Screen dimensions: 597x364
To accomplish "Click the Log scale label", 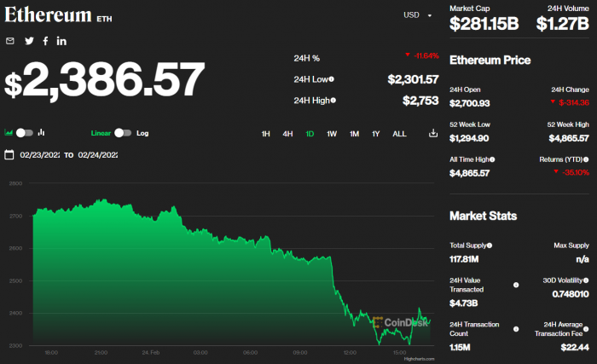I will coord(142,133).
